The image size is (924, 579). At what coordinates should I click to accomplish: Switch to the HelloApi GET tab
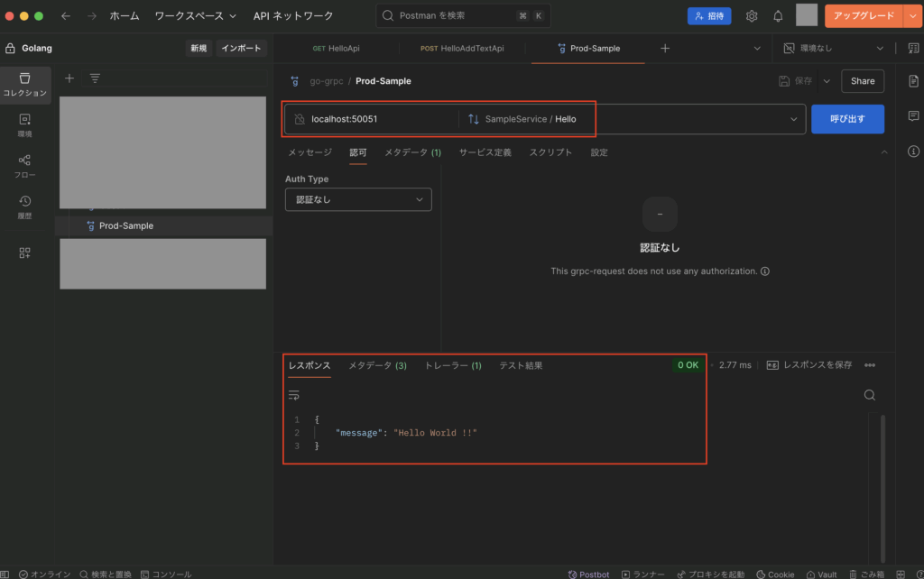click(x=336, y=49)
